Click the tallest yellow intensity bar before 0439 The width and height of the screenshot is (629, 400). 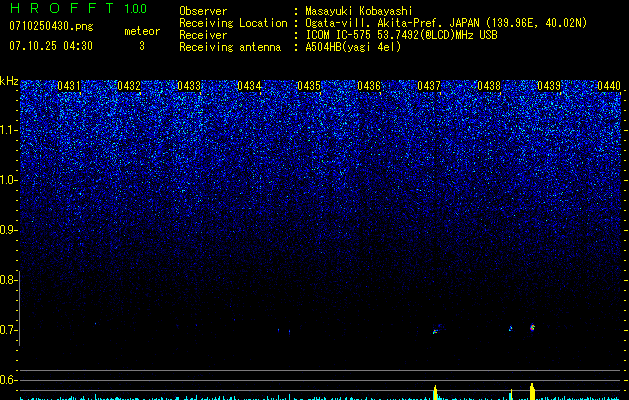532,392
